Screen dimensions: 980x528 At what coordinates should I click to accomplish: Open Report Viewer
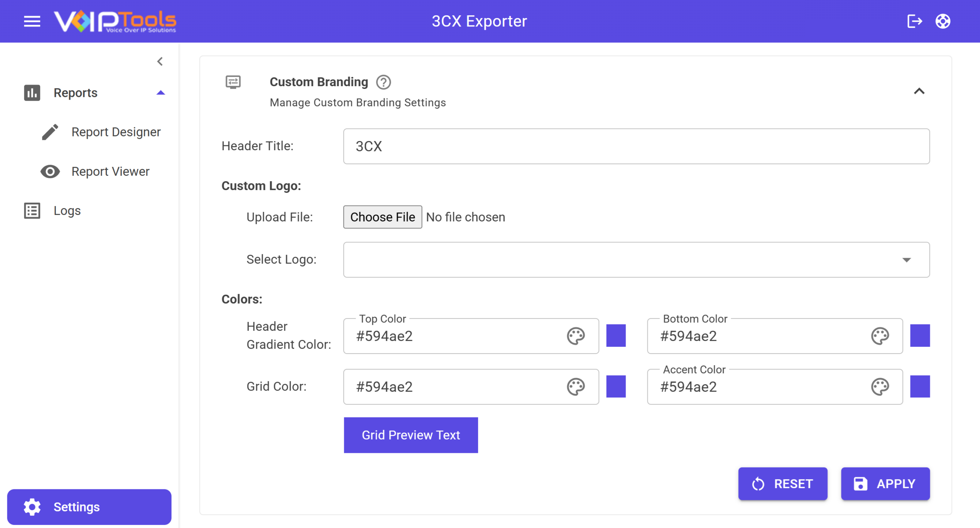pyautogui.click(x=110, y=172)
